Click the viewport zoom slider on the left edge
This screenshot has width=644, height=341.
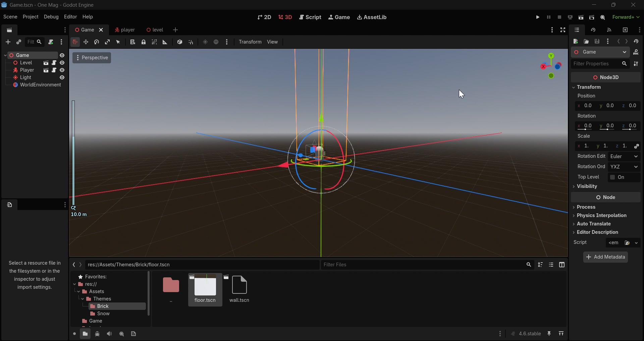[73, 153]
